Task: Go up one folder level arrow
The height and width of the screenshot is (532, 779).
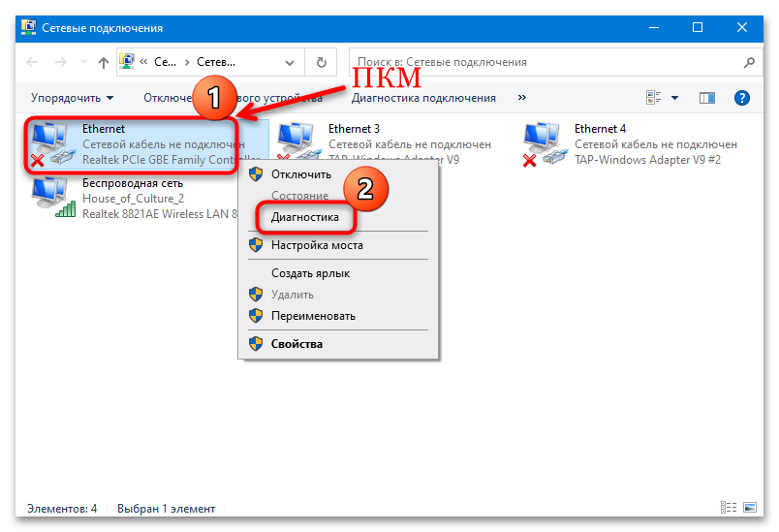Action: (x=105, y=63)
